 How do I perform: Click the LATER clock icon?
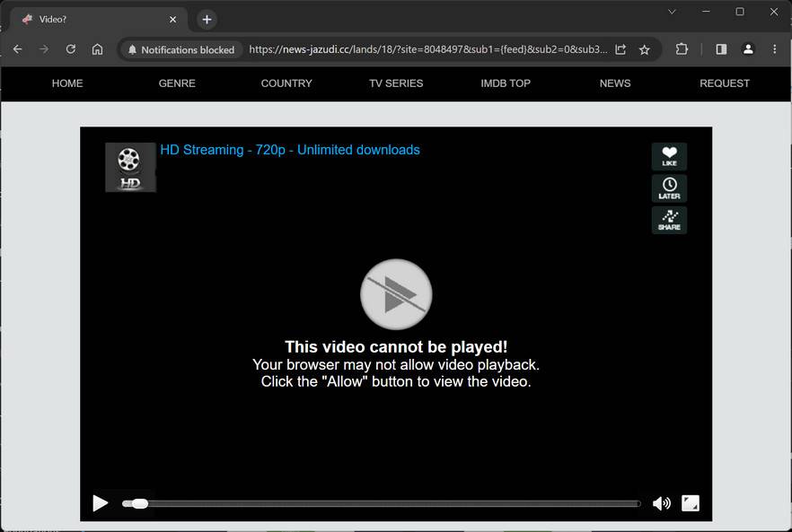point(668,188)
